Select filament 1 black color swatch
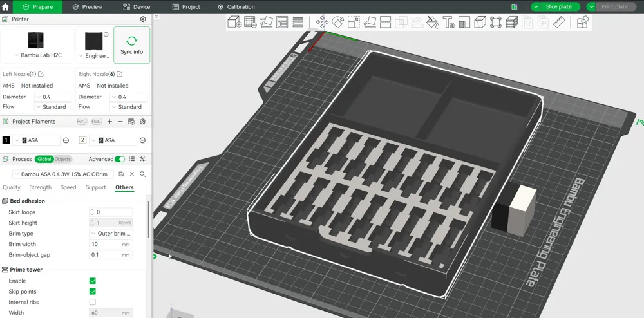 [x=6, y=140]
